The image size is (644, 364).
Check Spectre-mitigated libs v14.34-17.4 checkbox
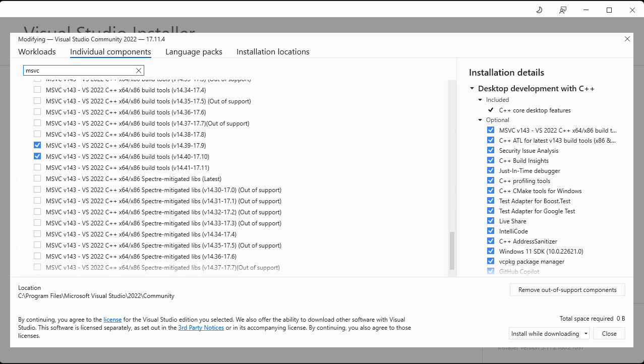pos(37,234)
